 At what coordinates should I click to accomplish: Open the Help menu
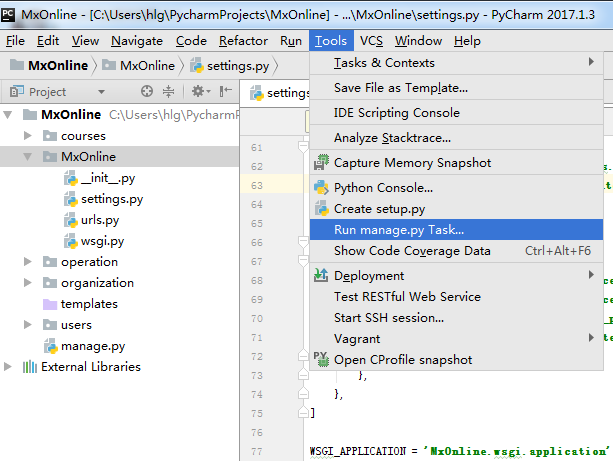pos(467,41)
